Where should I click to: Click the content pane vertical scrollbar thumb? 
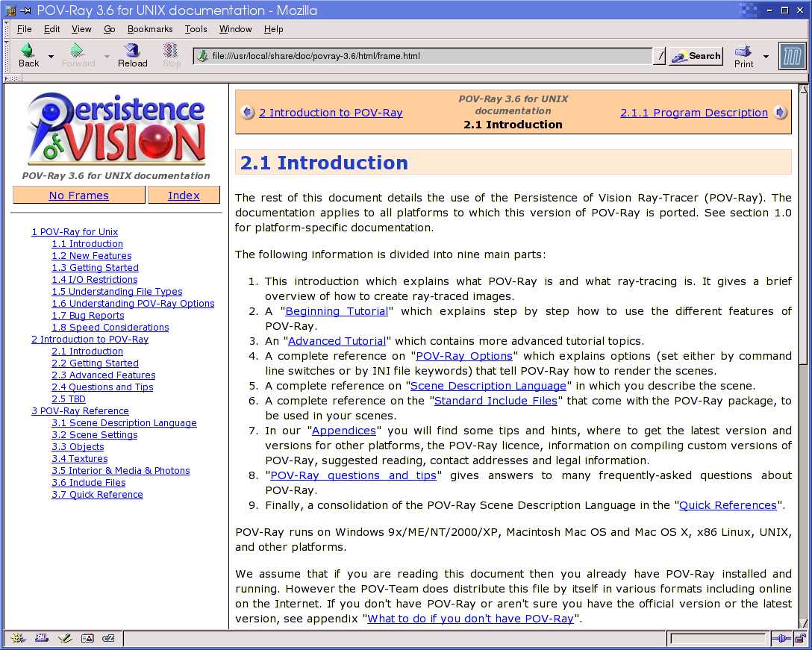803,229
